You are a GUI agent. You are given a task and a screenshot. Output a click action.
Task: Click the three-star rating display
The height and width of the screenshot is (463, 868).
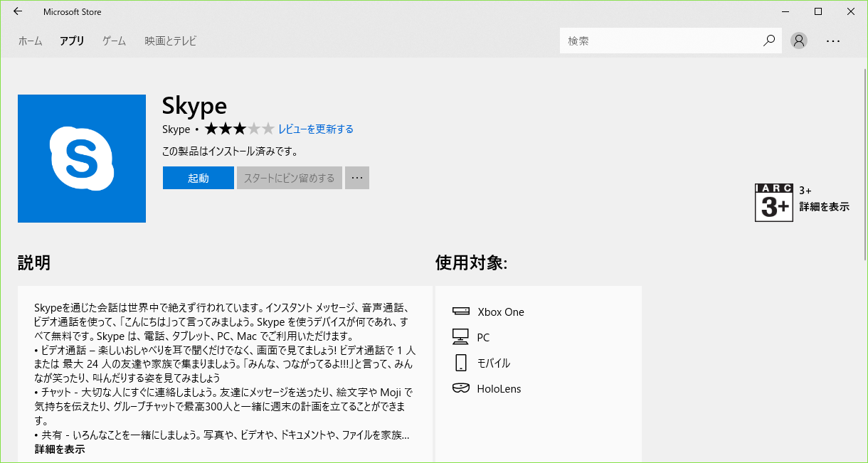click(x=239, y=129)
